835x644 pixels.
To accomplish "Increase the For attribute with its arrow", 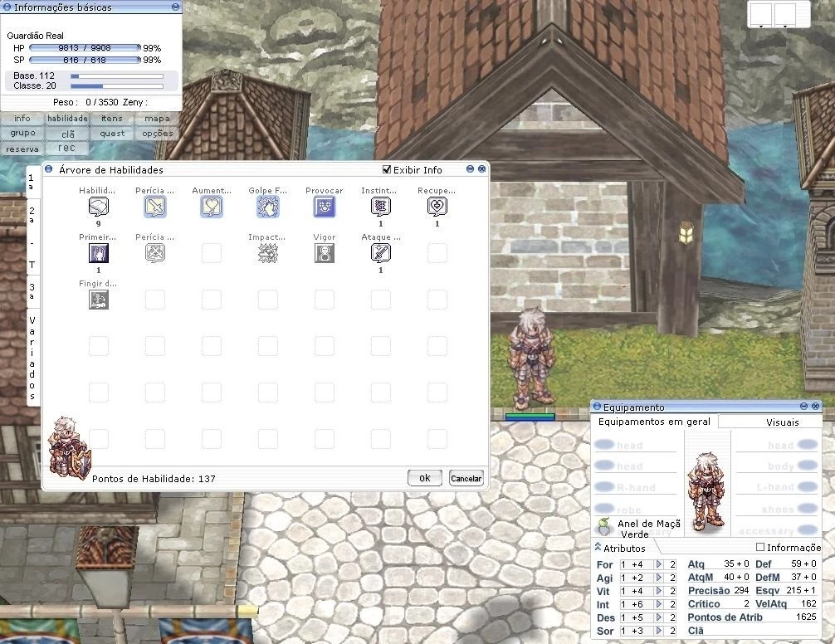I will (659, 564).
